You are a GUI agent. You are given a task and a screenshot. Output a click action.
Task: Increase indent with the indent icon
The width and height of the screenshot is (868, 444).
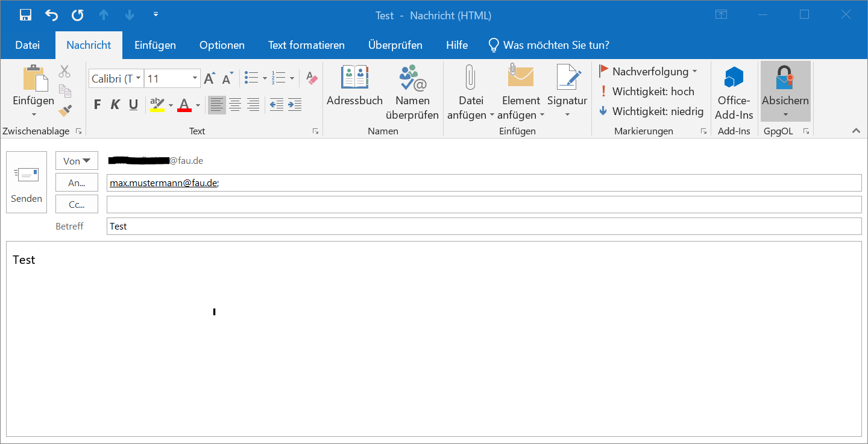point(295,105)
